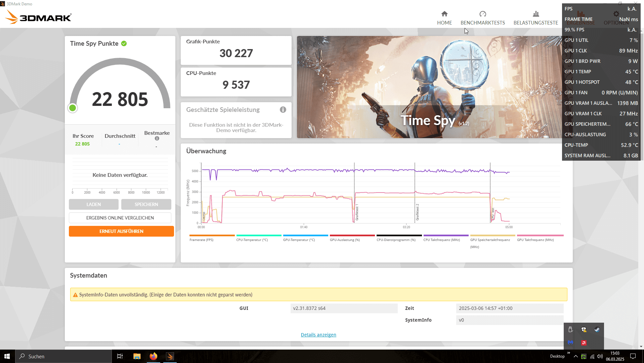
Task: Click the green validation checkmark beside Time Spy Punkte
Action: 124,43
